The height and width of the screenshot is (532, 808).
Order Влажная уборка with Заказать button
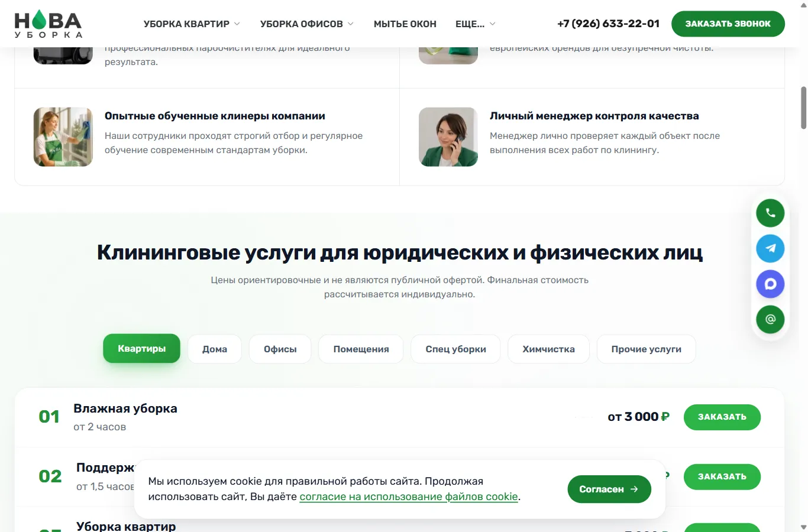722,417
